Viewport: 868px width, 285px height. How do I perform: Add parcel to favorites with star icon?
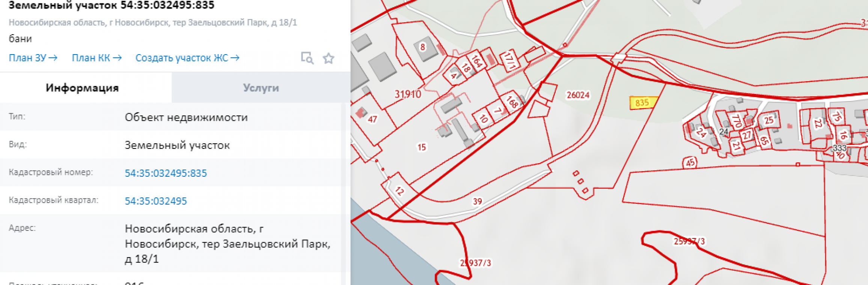pyautogui.click(x=329, y=58)
